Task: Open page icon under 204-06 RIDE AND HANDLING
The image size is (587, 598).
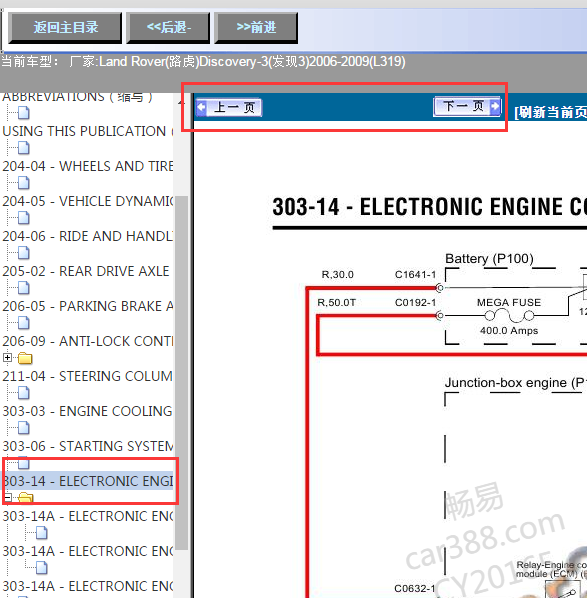Action: 24,252
